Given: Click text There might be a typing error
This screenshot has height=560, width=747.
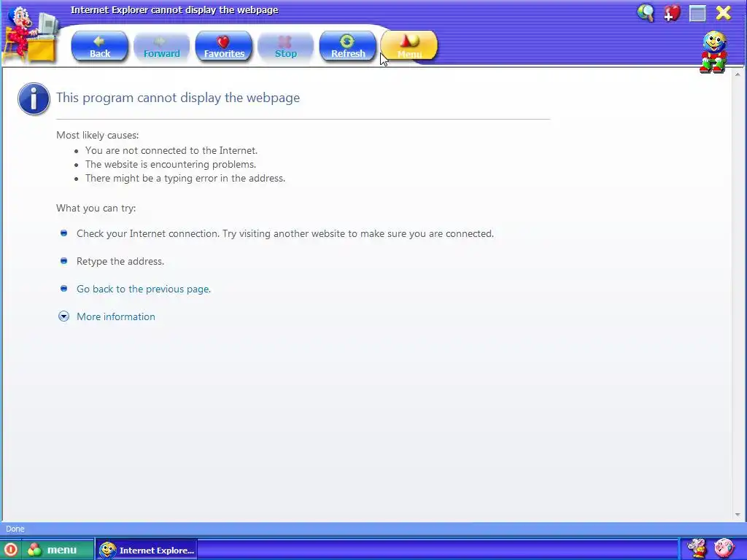Looking at the screenshot, I should click(185, 178).
